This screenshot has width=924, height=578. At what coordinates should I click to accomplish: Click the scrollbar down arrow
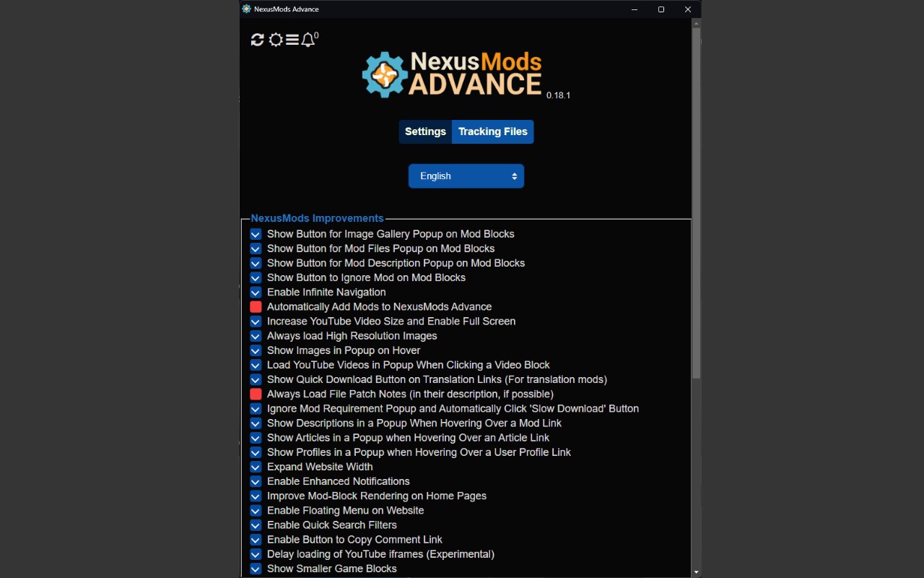tap(696, 572)
